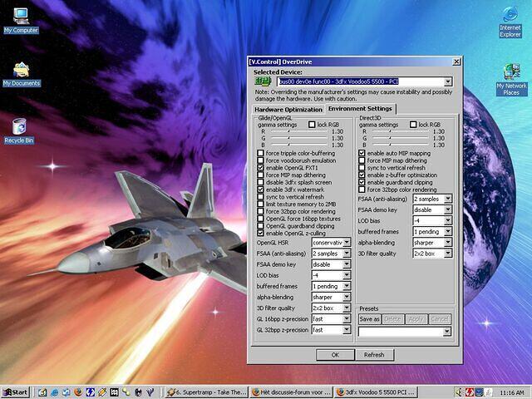Open the Glide/OpenGL LOD bias dropdown

[347, 275]
